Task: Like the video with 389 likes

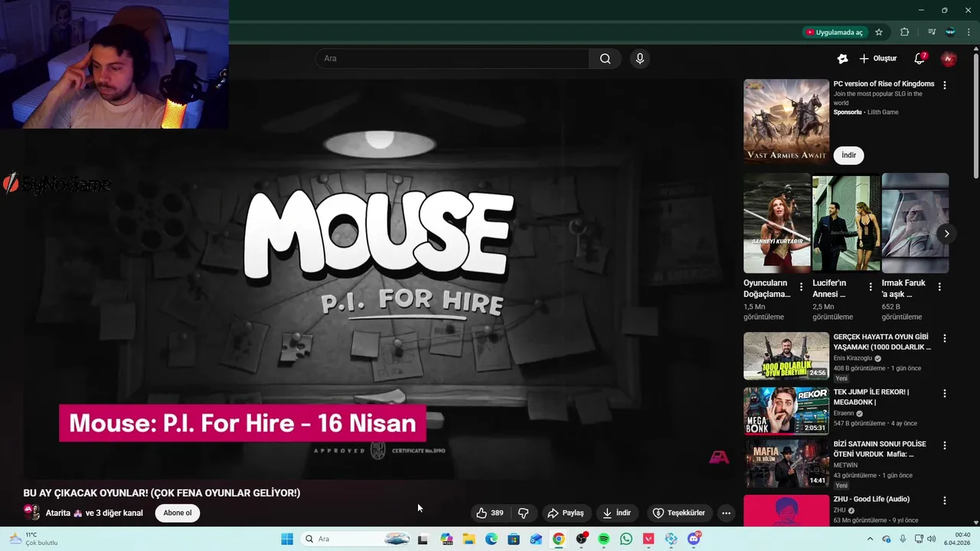Action: [490, 513]
